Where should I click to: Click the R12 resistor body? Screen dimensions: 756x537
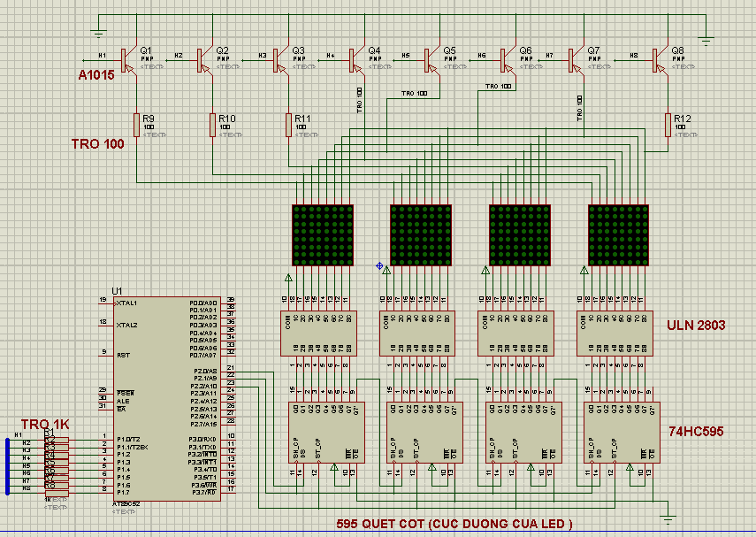[x=668, y=125]
